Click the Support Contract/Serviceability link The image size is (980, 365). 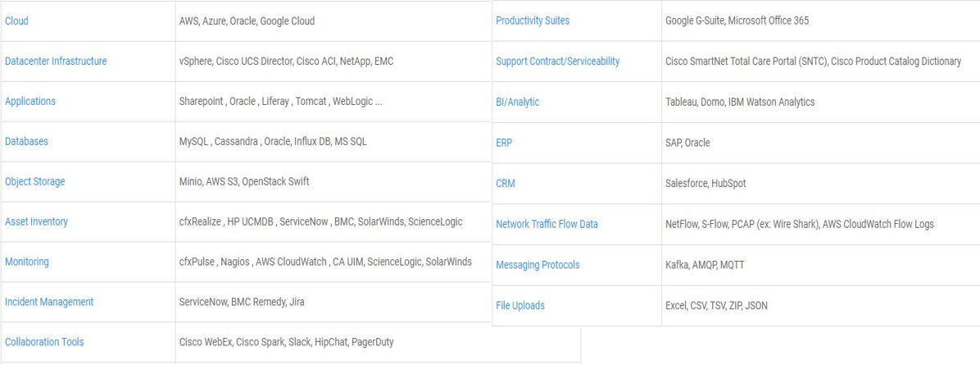coord(557,62)
